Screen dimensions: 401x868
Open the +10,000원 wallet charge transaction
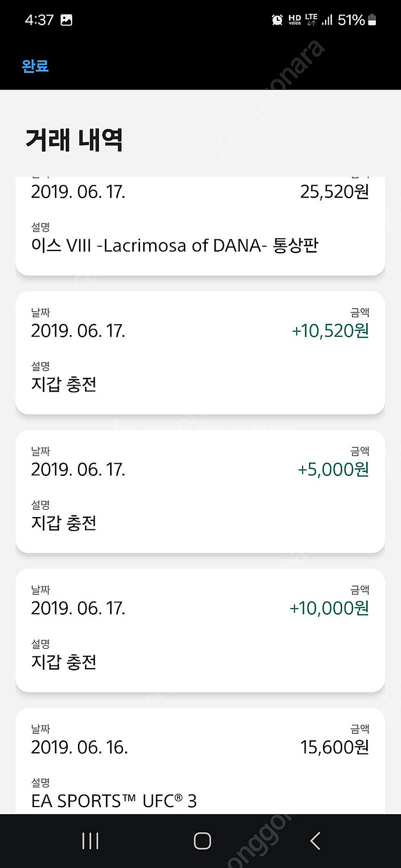click(200, 630)
